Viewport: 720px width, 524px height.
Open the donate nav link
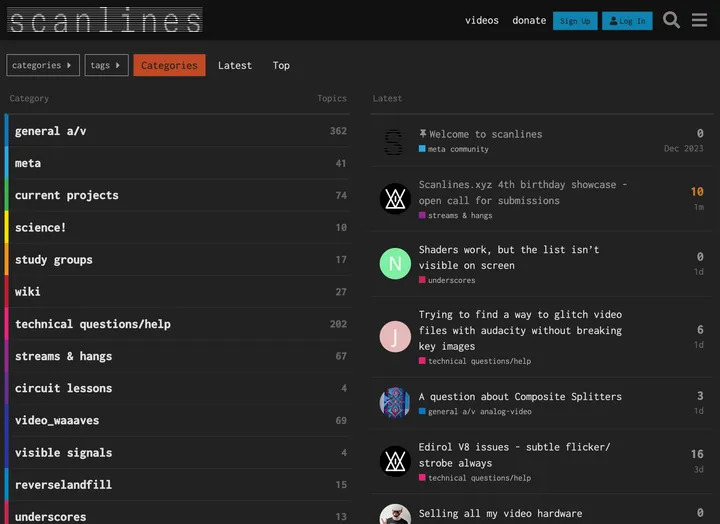point(529,20)
